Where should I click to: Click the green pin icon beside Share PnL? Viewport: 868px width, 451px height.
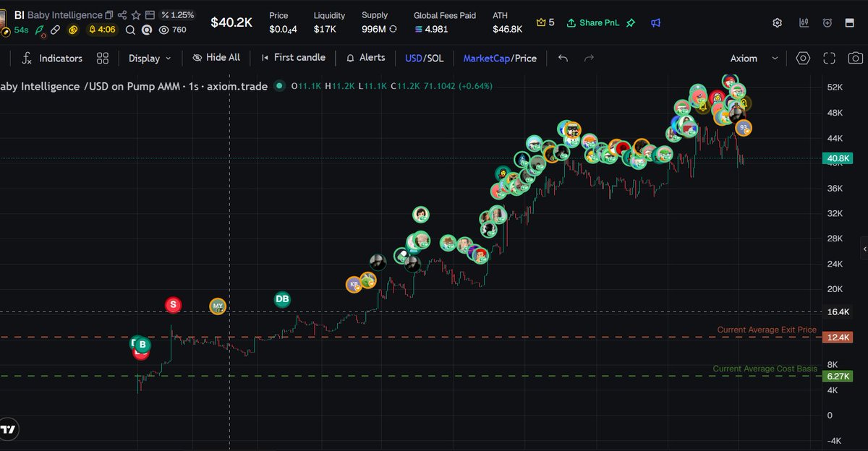[631, 22]
